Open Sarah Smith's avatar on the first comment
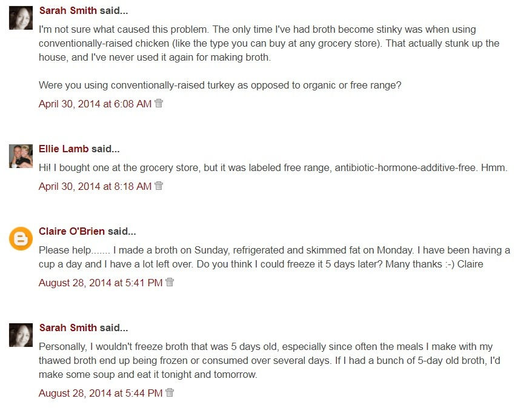532x410 pixels. [x=21, y=18]
